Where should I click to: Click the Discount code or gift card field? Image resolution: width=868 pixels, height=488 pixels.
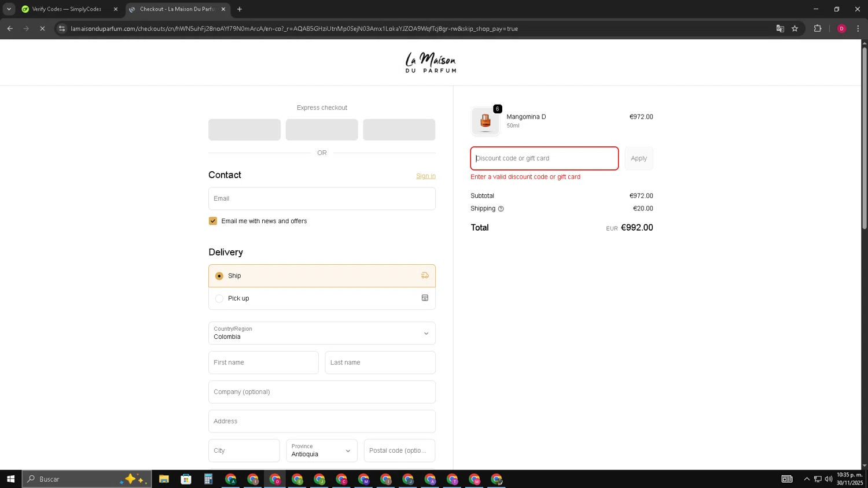pos(544,158)
